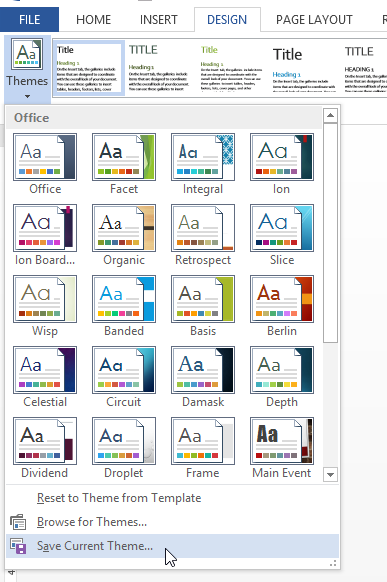Screen dimensions: 387x582
Task: Choose the Basis theme
Action: [x=203, y=299]
